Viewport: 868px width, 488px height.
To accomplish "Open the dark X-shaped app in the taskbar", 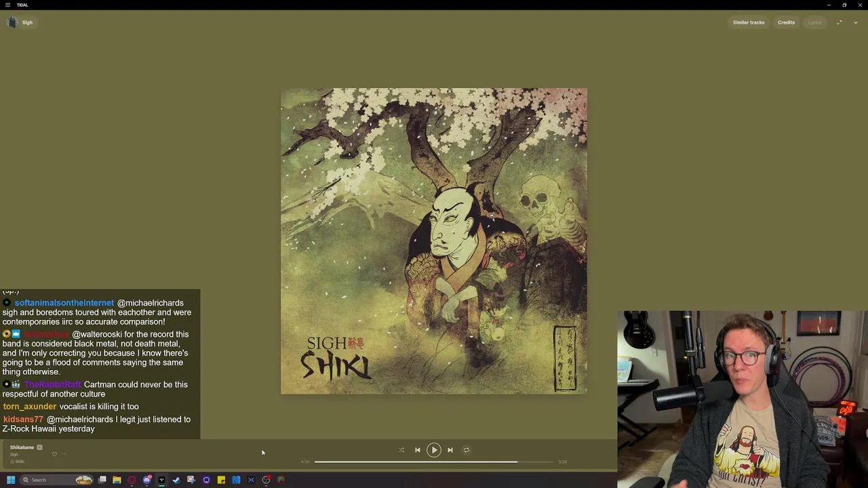I will [251, 480].
